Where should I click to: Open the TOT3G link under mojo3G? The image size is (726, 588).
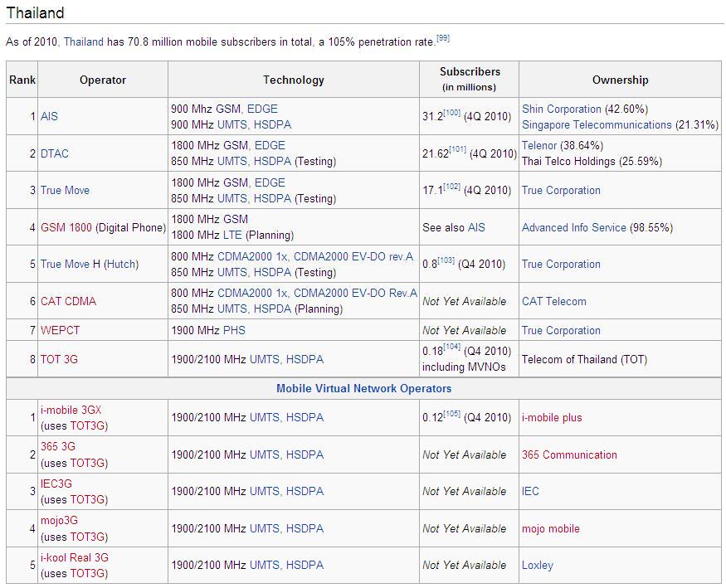pos(87,537)
